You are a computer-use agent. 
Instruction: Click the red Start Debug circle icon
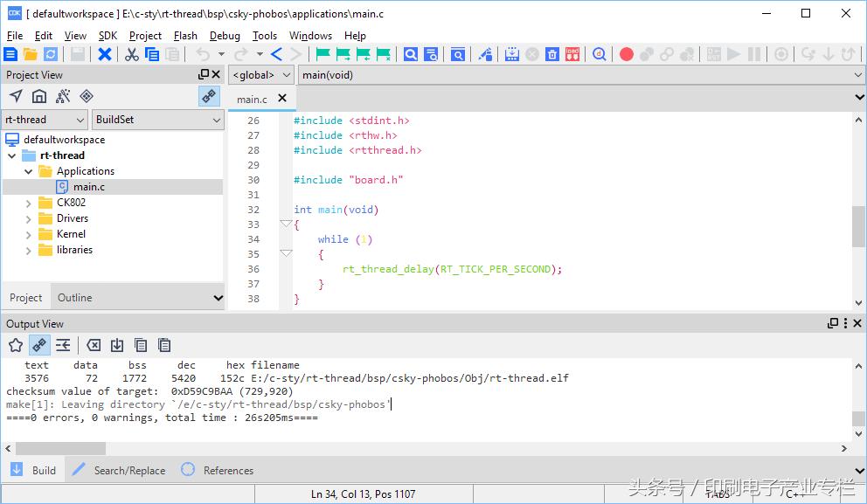coord(626,54)
